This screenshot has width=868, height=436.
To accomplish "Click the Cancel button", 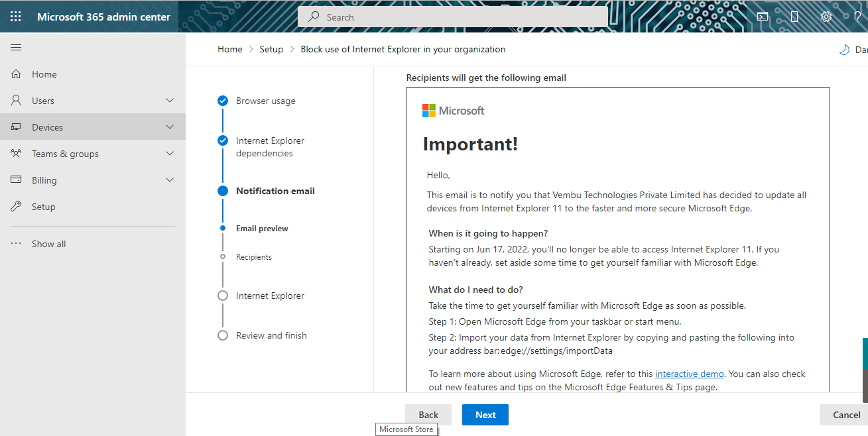I will coord(843,415).
